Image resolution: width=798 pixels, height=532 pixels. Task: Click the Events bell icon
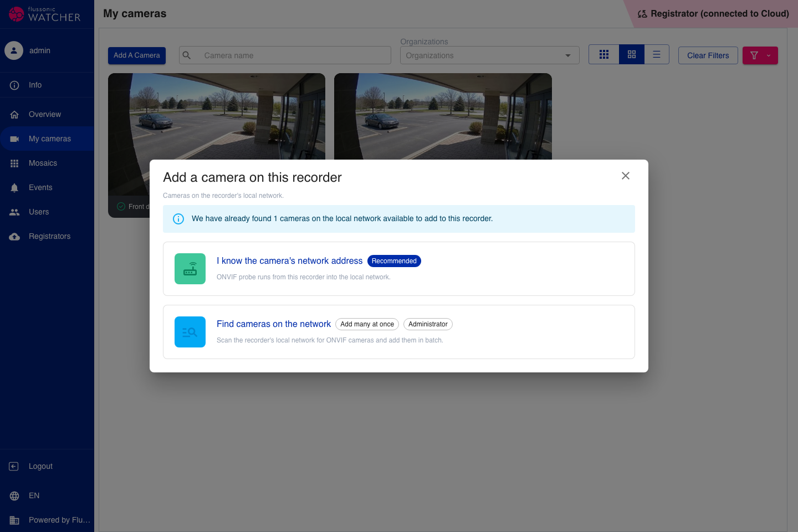point(14,188)
